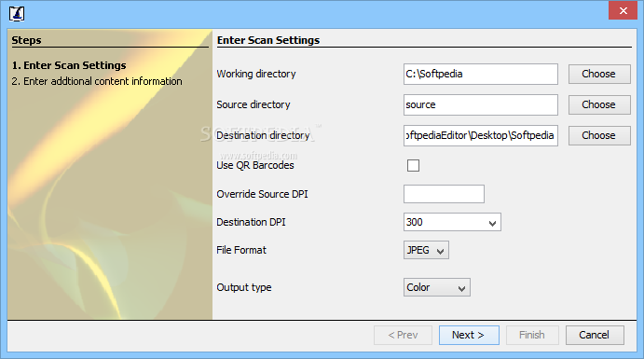
Task: Expand the Output type Color dropdown
Action: [437, 287]
